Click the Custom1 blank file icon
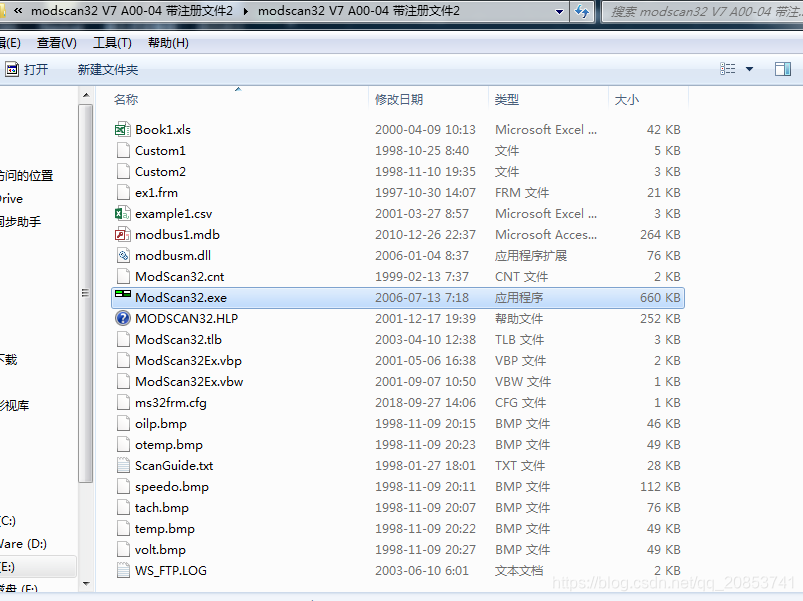Screen dimensions: 803x601 pos(122,151)
